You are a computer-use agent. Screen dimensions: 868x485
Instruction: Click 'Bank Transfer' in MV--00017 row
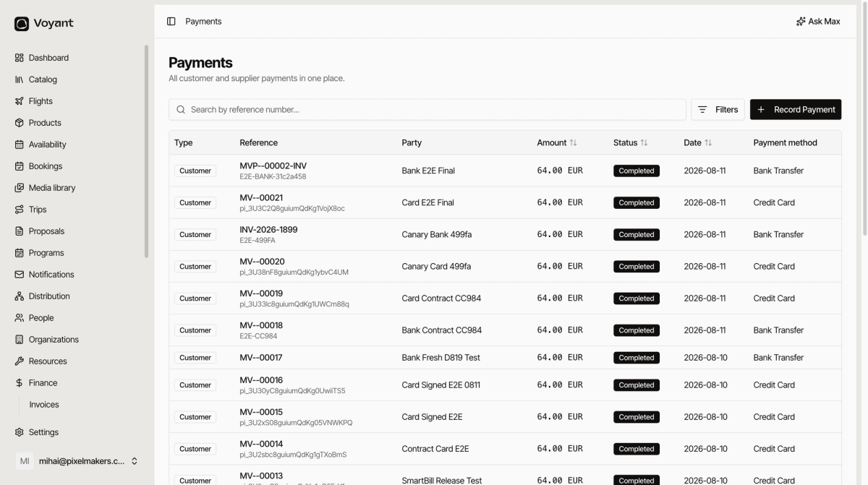pyautogui.click(x=778, y=358)
